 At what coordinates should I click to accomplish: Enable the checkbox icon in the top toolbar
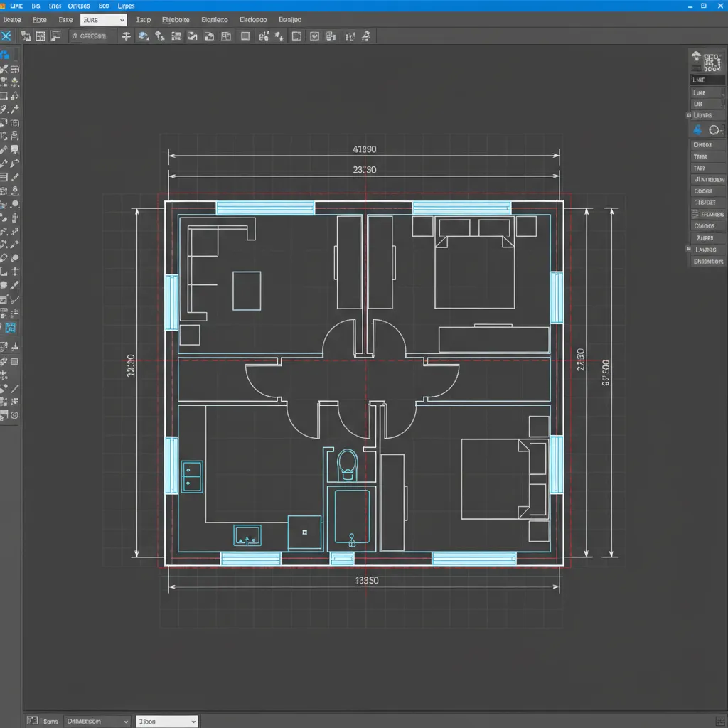(x=315, y=36)
